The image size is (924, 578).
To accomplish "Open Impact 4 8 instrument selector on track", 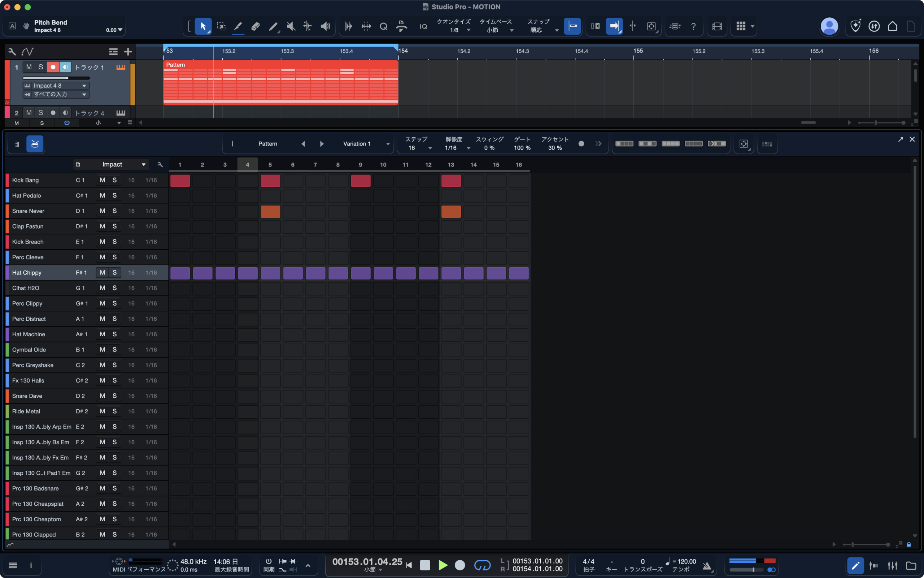I will click(56, 86).
